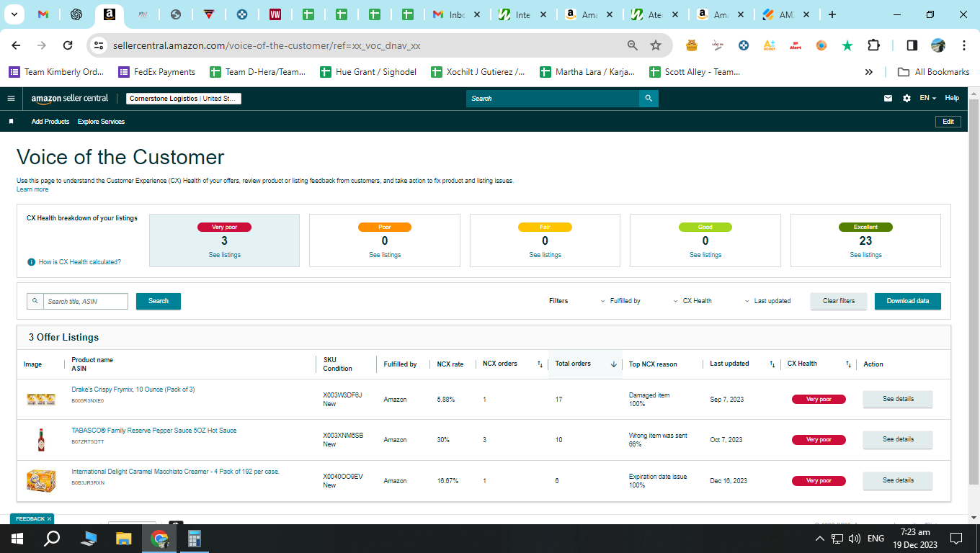Click the Clear filters button
The width and height of the screenshot is (980, 553).
(x=839, y=302)
